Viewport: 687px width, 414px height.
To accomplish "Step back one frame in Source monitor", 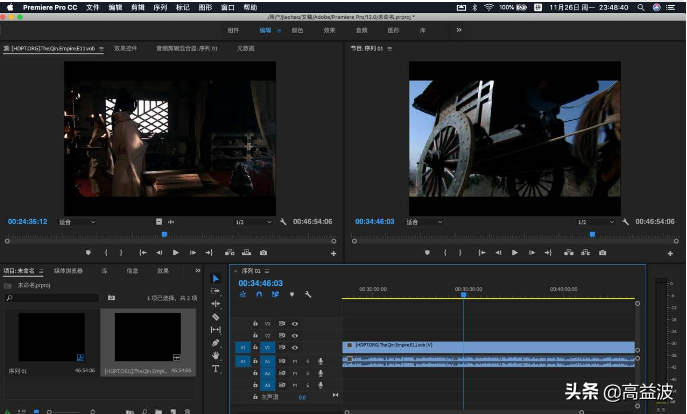I will 159,253.
